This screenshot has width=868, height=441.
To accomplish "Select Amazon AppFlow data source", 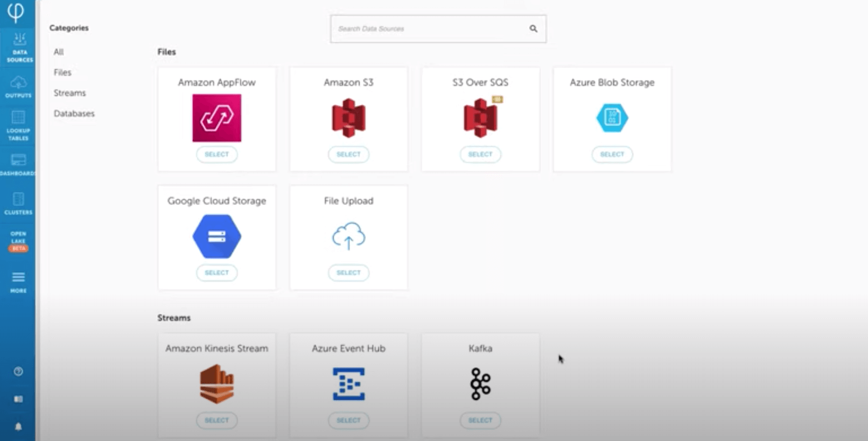I will click(216, 154).
